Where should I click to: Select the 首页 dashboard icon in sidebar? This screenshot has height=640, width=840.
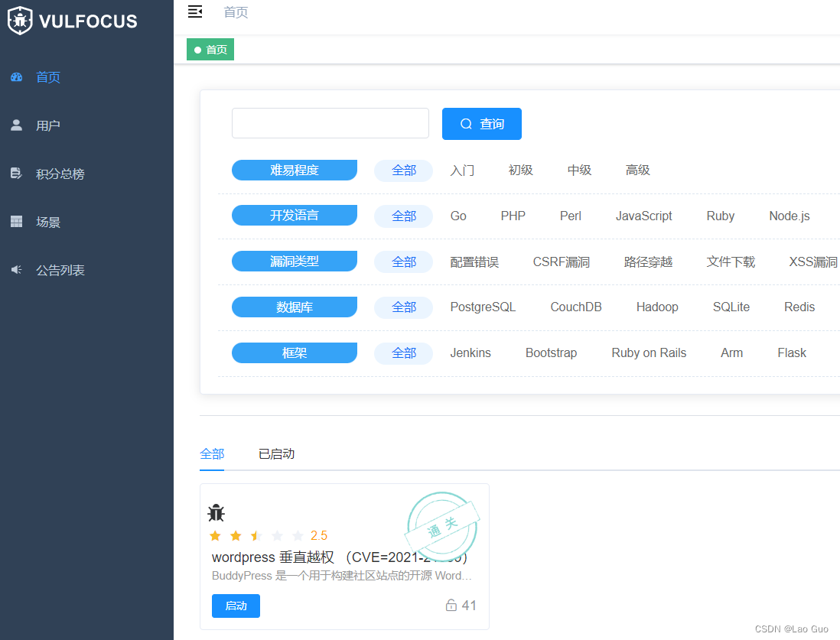(17, 76)
